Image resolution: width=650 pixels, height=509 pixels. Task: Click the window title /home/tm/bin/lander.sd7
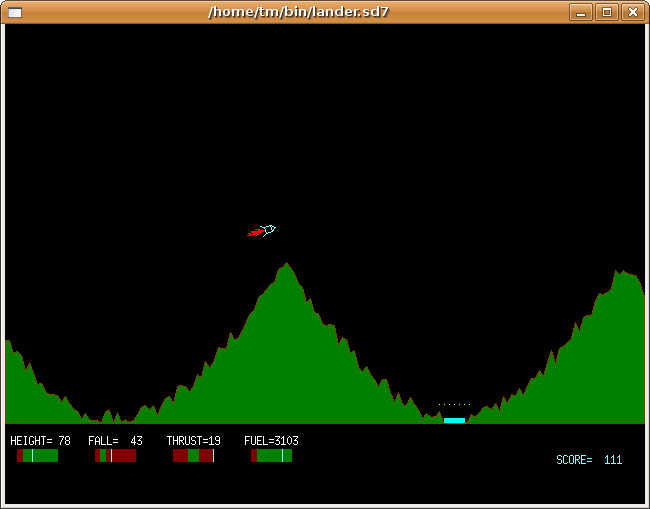[298, 12]
